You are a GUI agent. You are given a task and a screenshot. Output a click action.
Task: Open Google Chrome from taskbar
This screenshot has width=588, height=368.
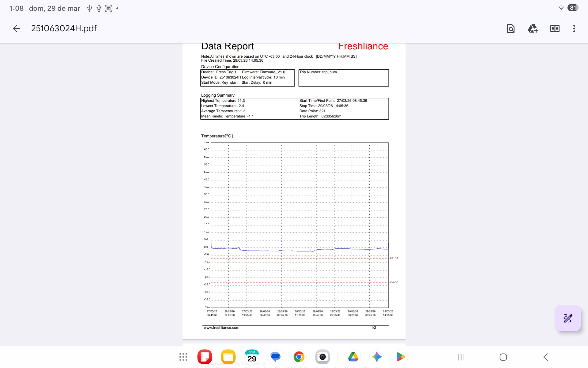click(x=299, y=357)
